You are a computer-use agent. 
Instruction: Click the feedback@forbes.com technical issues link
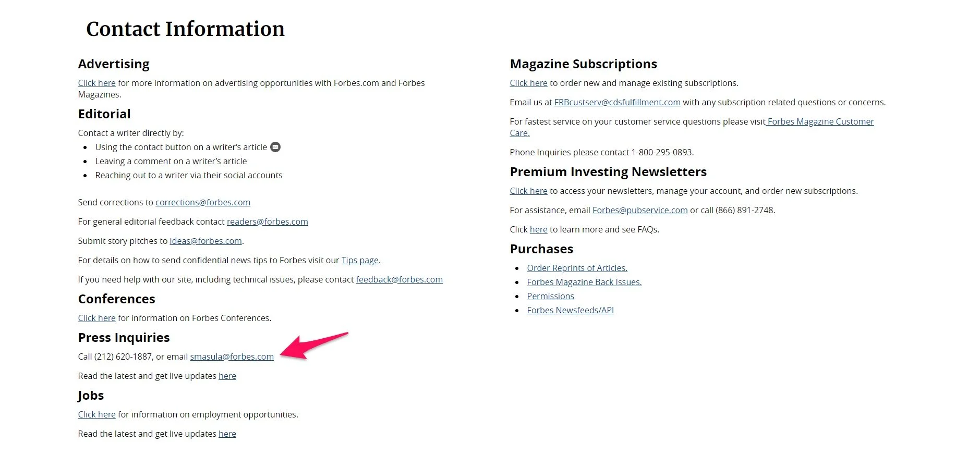(x=400, y=279)
